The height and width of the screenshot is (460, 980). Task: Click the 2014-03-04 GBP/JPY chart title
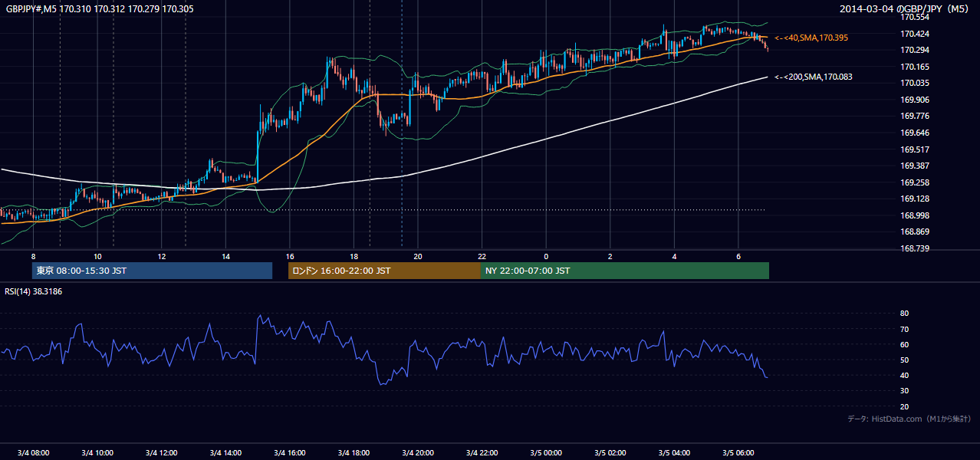point(906,9)
